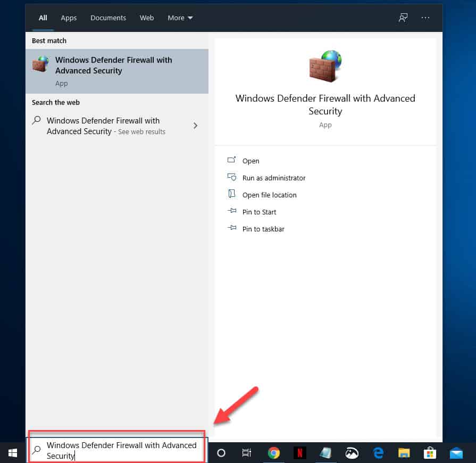The height and width of the screenshot is (463, 476).
Task: Launch Google Chrome from the taskbar
Action: coord(274,453)
